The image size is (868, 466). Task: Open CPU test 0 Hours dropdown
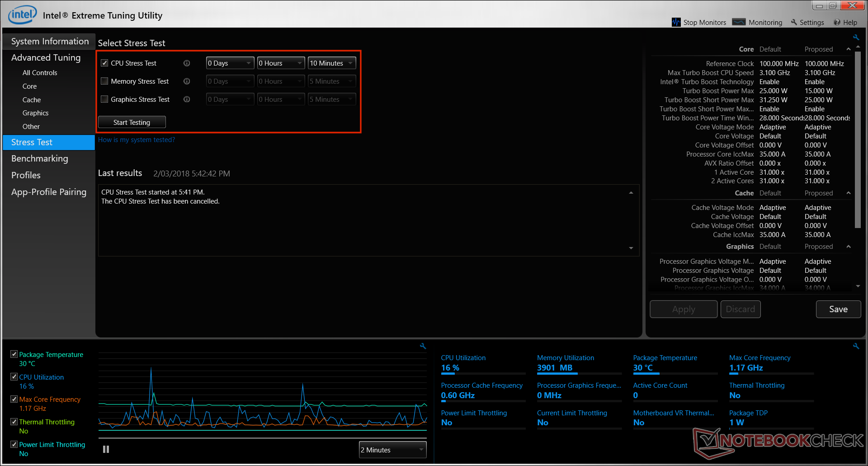coord(281,63)
